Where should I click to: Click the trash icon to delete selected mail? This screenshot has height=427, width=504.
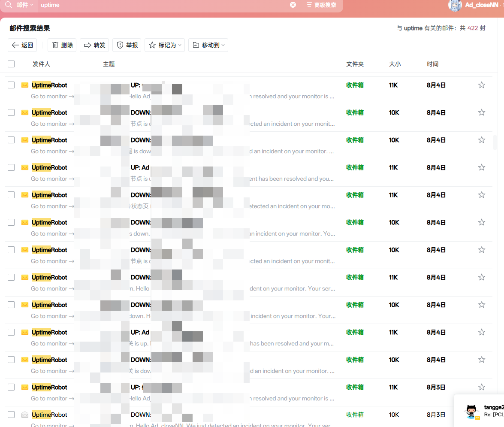(x=56, y=45)
